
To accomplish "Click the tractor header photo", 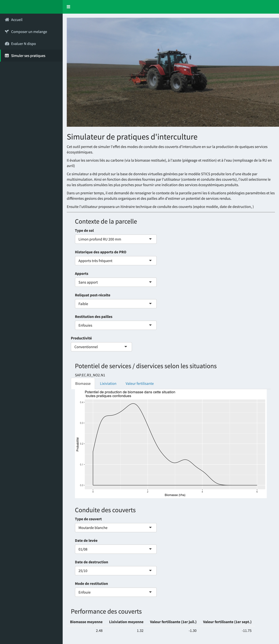I will coord(172,72).
